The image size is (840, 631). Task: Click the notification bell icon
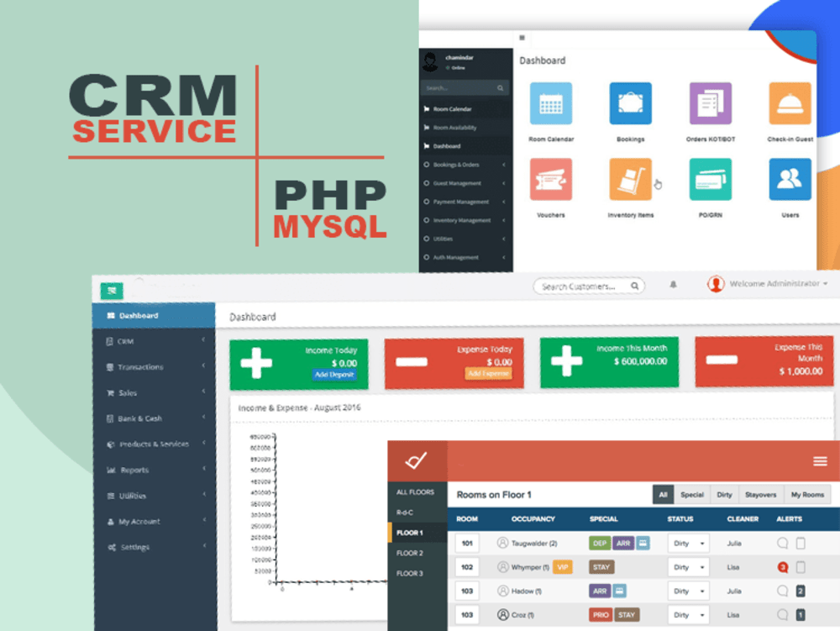pos(674,285)
